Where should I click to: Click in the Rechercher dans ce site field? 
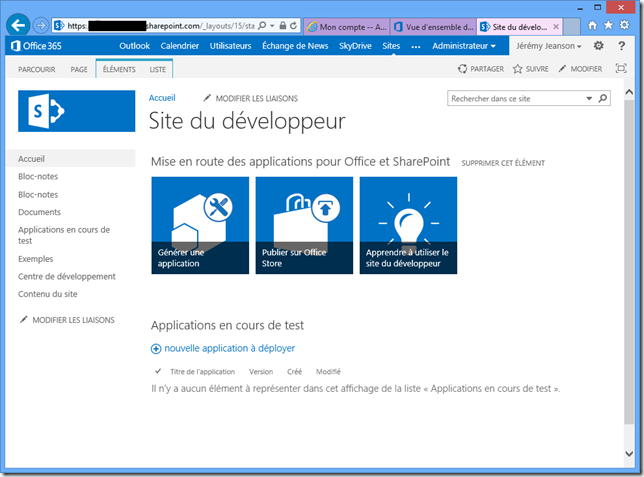pos(516,98)
